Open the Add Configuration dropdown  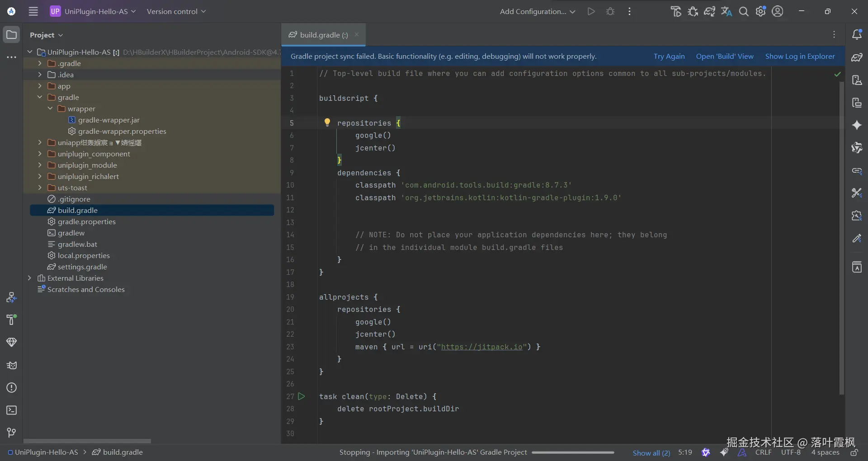(x=537, y=11)
